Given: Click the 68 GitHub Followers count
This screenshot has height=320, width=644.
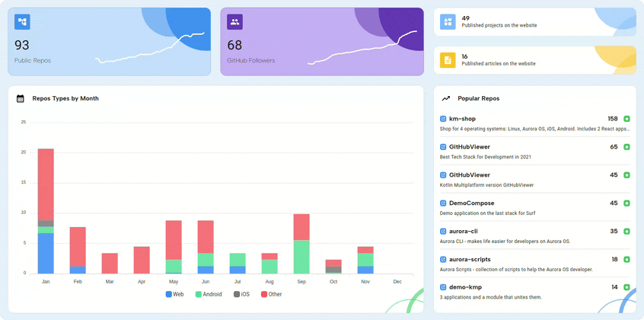Looking at the screenshot, I should click(234, 45).
